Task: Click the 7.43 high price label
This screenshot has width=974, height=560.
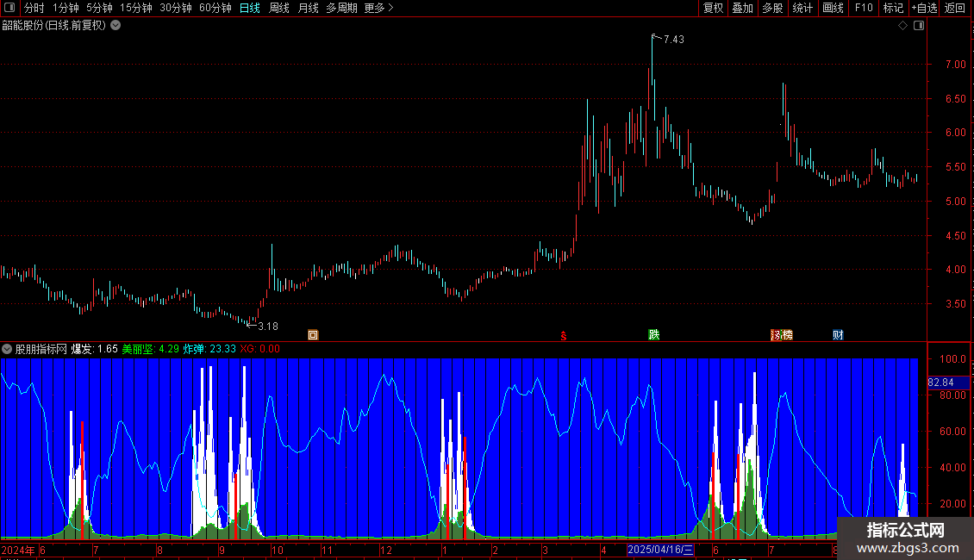Action: (x=674, y=40)
